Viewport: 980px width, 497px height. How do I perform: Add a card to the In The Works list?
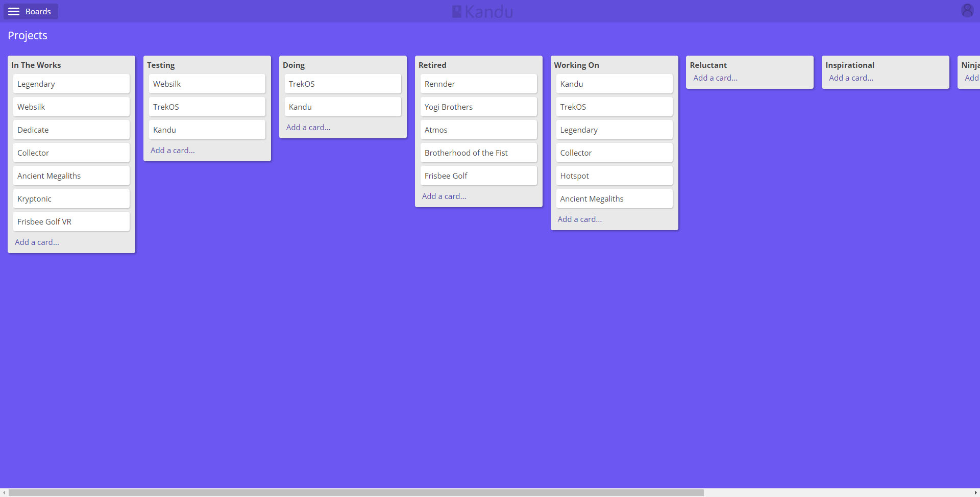tap(37, 242)
